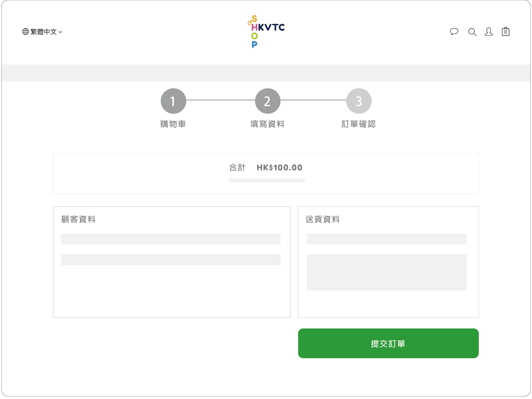Click the globe language icon
The height and width of the screenshot is (399, 532).
click(26, 31)
